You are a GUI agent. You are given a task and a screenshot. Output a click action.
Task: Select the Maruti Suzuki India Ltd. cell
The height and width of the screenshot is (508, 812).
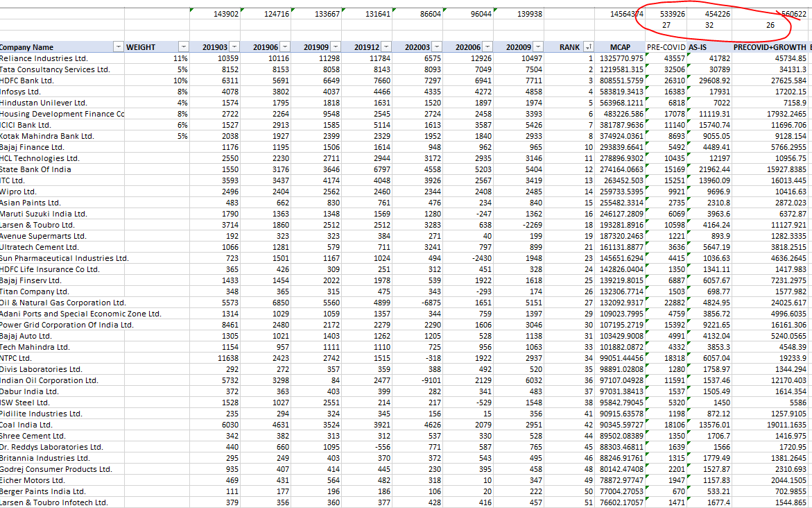coord(62,214)
